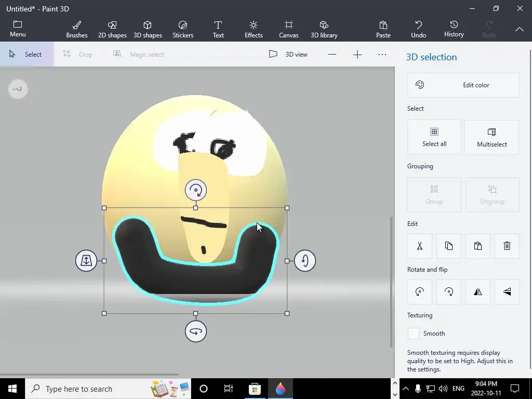
Task: Paste icon in Edit section
Action: [x=478, y=246]
